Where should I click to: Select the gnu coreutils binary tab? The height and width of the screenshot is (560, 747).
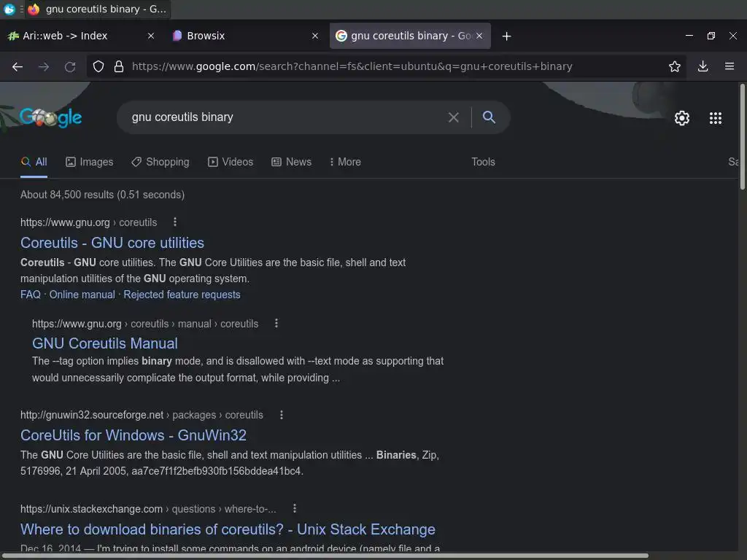410,36
